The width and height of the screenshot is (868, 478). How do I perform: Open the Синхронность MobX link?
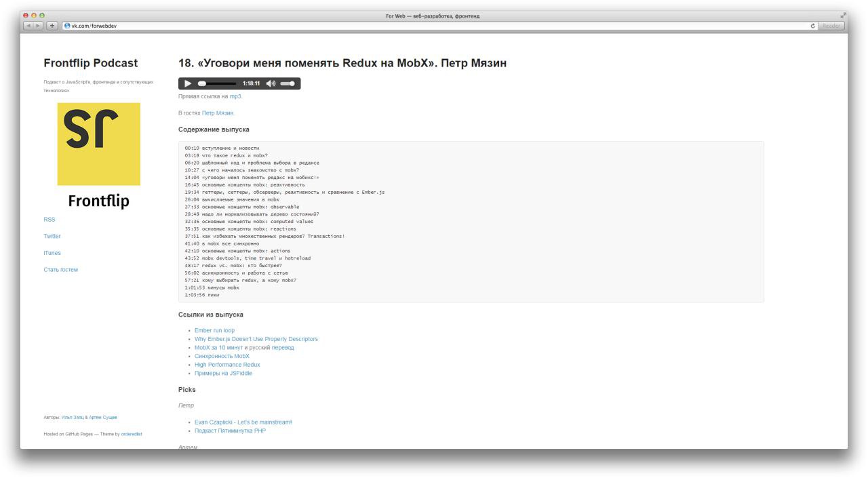click(222, 356)
